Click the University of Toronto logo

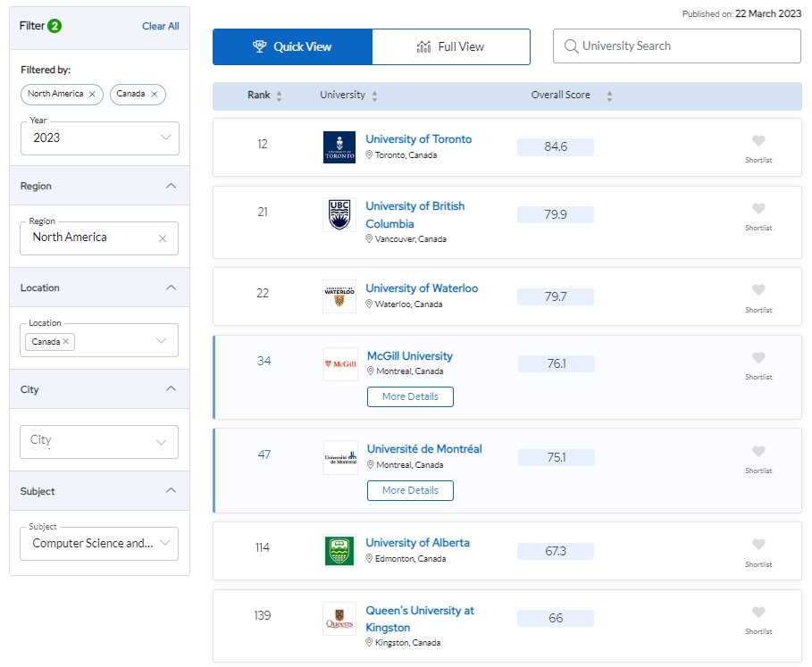[339, 147]
